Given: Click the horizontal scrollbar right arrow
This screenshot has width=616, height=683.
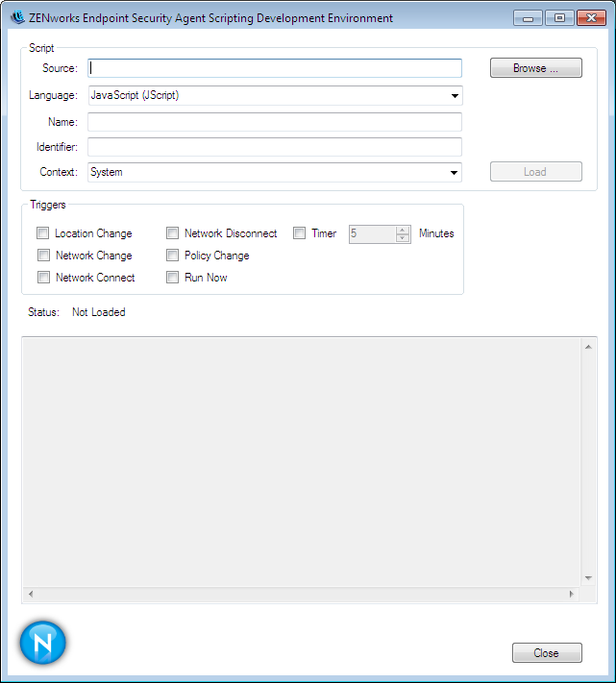Looking at the screenshot, I should [572, 594].
